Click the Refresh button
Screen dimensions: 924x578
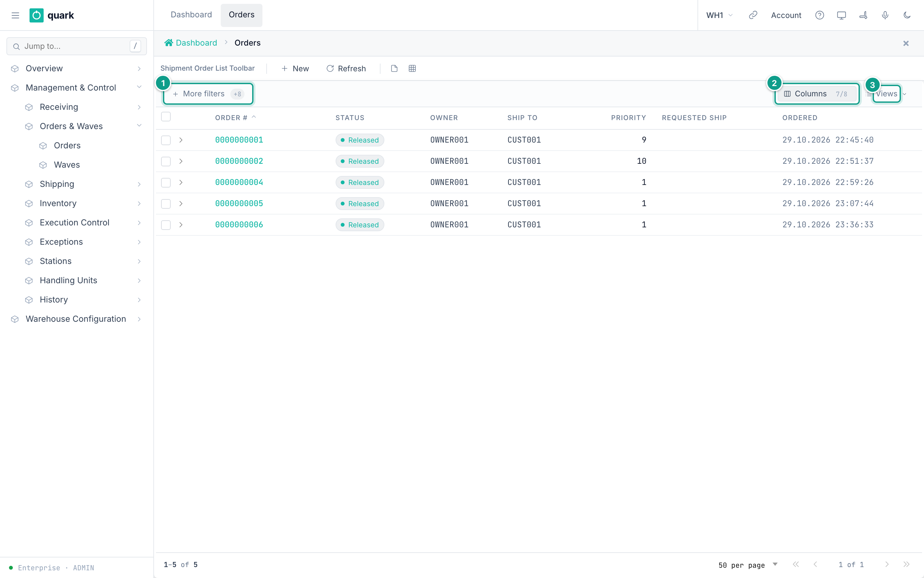tap(346, 68)
